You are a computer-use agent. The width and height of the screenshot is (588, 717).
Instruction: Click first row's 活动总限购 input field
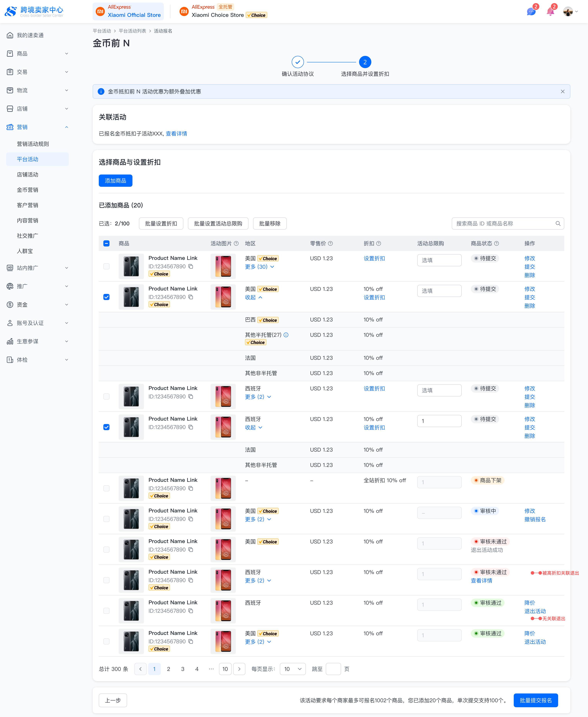tap(439, 260)
